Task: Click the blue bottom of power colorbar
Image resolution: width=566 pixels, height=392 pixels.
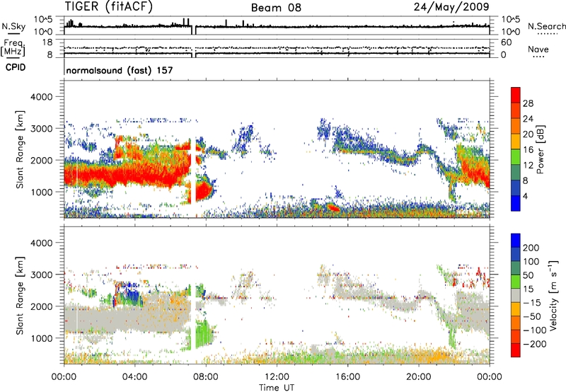Action: point(516,203)
